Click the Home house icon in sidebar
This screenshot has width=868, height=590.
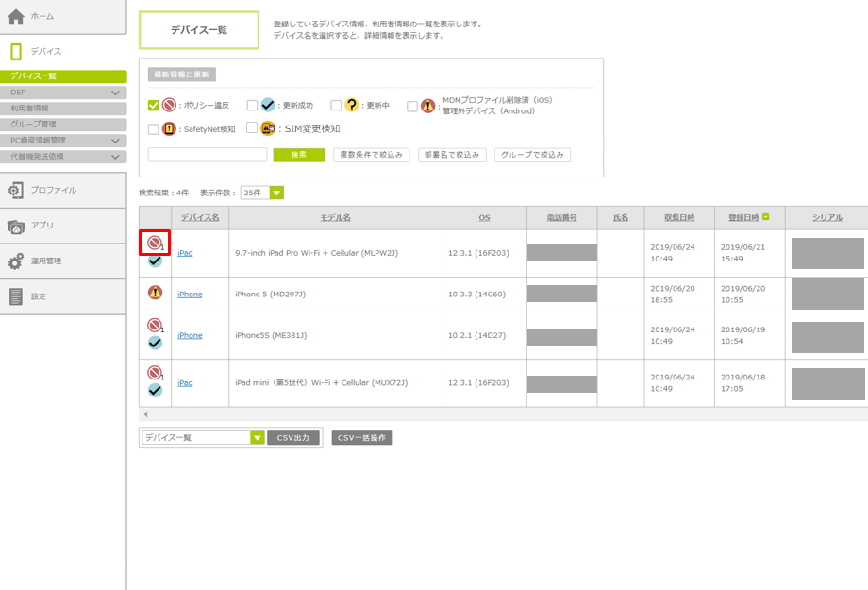coord(16,17)
